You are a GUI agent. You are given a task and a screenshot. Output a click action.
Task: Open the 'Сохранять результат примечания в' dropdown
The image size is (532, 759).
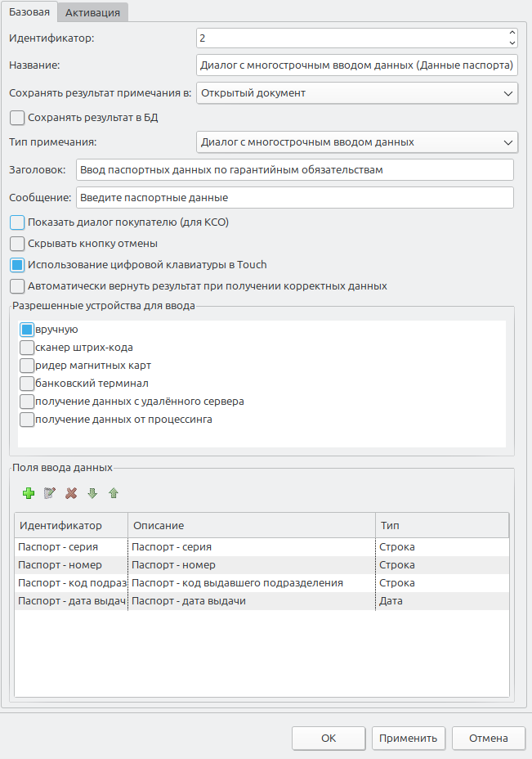(357, 93)
